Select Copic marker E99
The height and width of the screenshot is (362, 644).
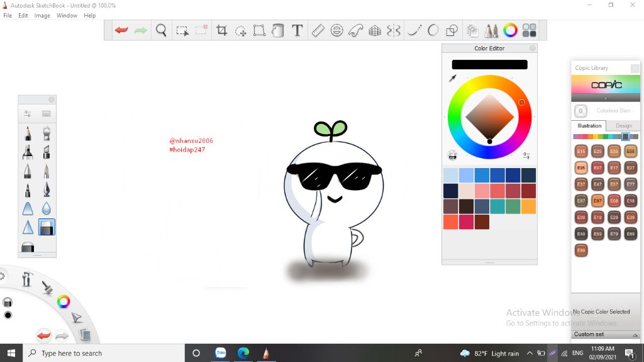tap(580, 250)
